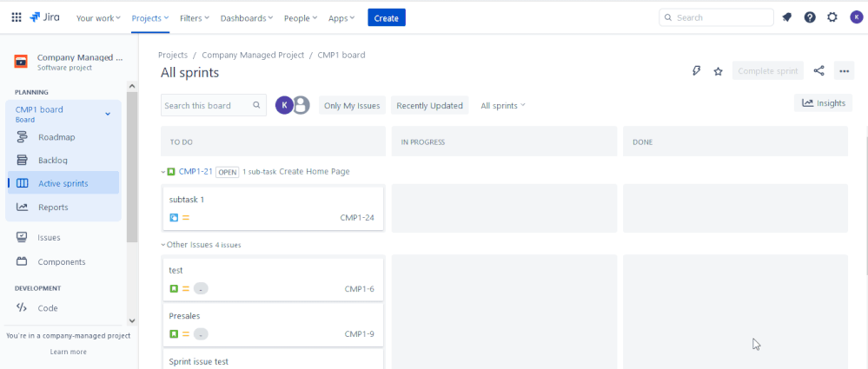Click the Learn more link

68,352
